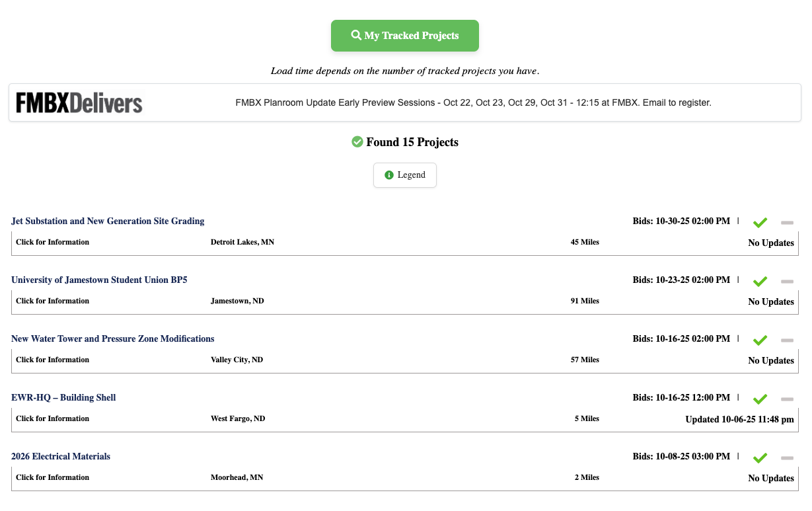Click the My Tracked Projects button
The width and height of the screenshot is (812, 511).
point(404,36)
